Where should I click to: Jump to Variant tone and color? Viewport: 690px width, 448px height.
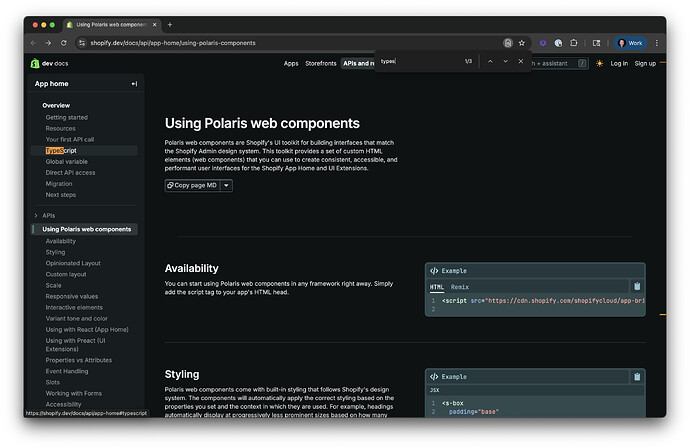coord(76,318)
